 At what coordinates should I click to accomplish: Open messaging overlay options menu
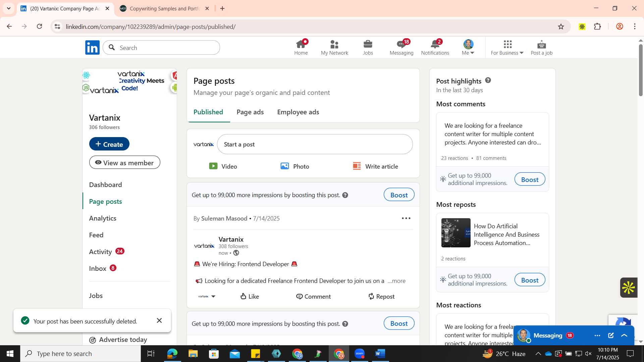[x=597, y=336]
